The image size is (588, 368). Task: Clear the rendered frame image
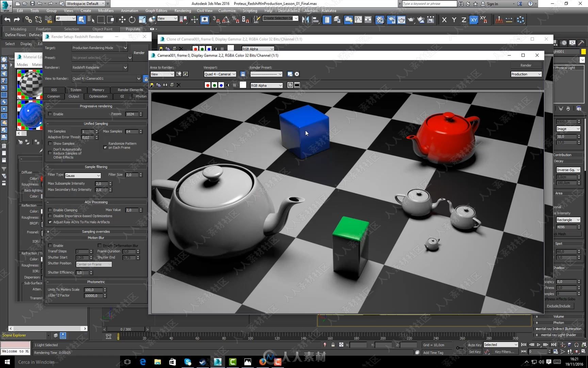[179, 85]
